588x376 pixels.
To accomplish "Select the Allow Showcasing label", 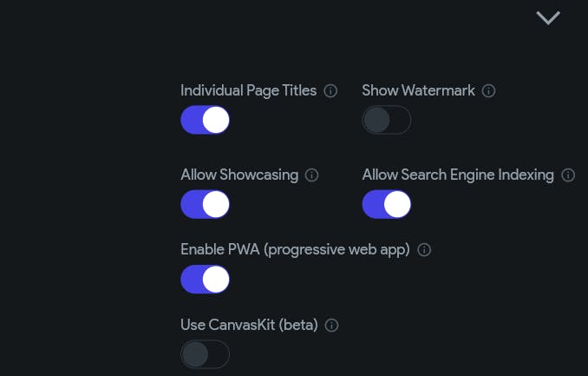I will coord(238,175).
